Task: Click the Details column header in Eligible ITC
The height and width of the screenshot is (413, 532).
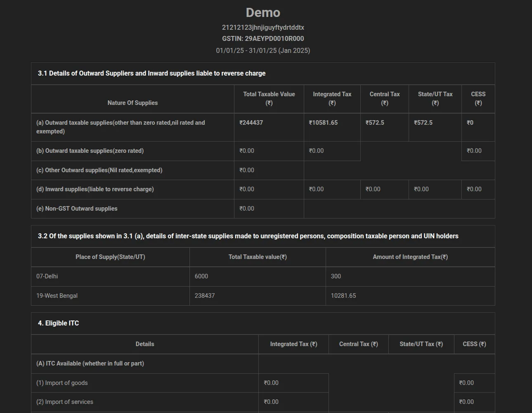Action: pos(145,344)
